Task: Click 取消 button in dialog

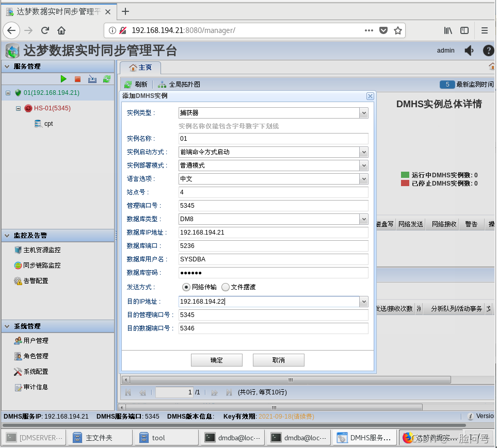Action: click(279, 360)
